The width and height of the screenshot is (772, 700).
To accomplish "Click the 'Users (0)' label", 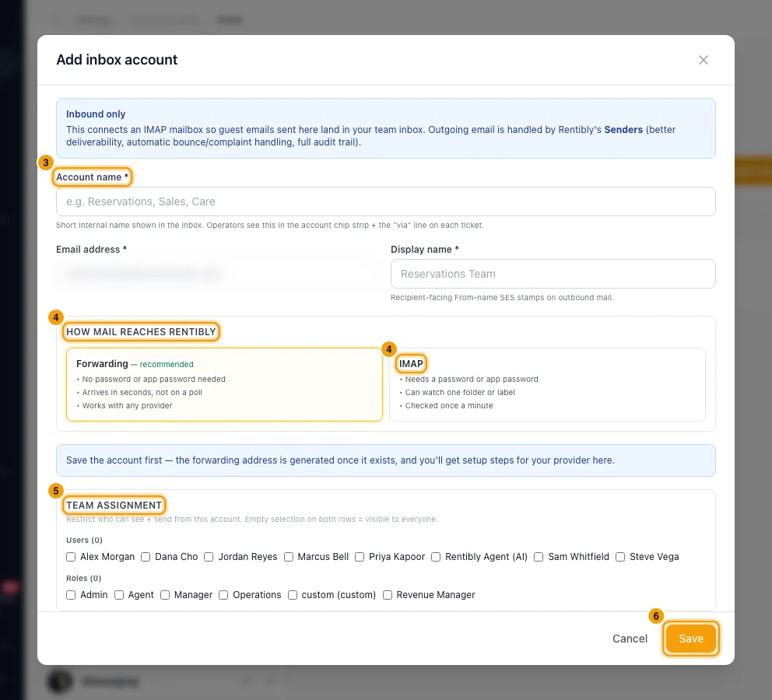I will 84,540.
